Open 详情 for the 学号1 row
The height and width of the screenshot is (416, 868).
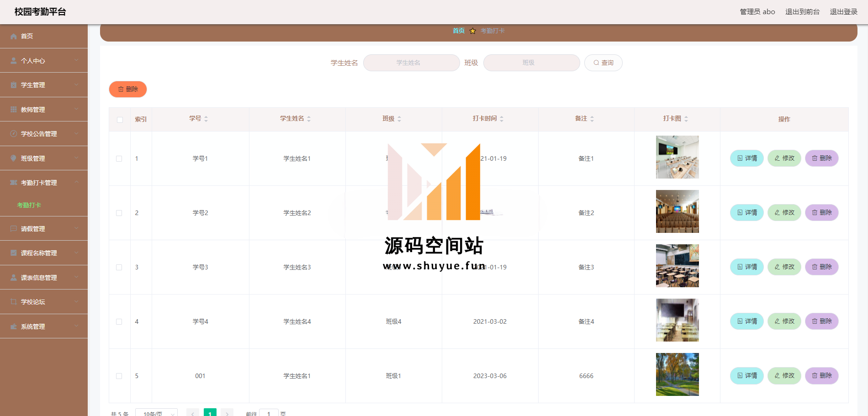pos(747,158)
